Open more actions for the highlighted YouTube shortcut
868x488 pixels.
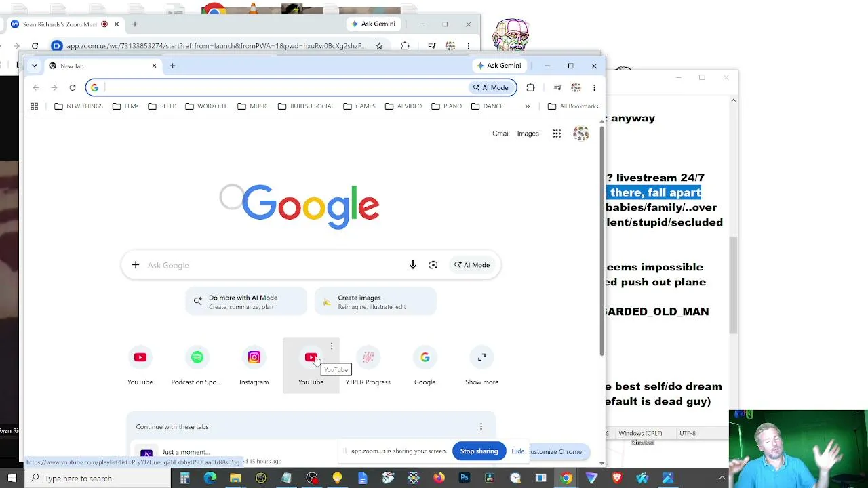pyautogui.click(x=332, y=346)
